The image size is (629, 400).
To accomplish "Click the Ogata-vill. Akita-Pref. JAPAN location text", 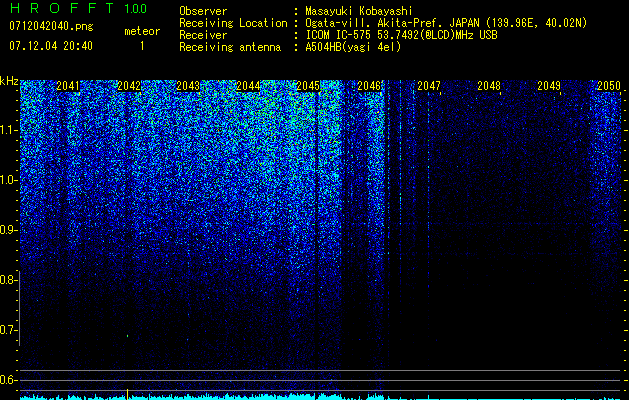I will click(446, 23).
